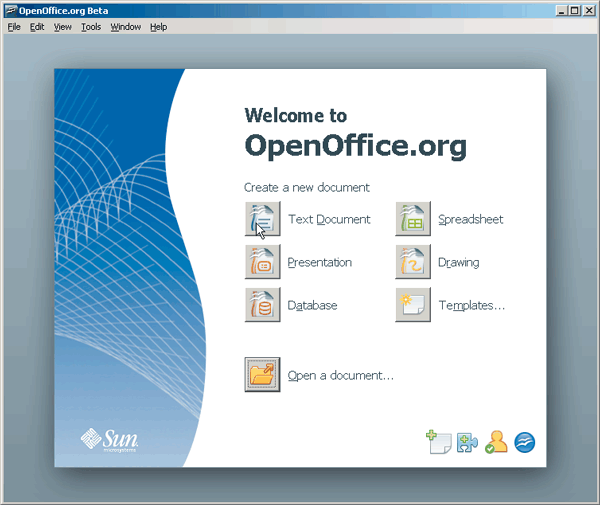The image size is (600, 505).
Task: Click the Text Document icon
Action: tap(262, 219)
